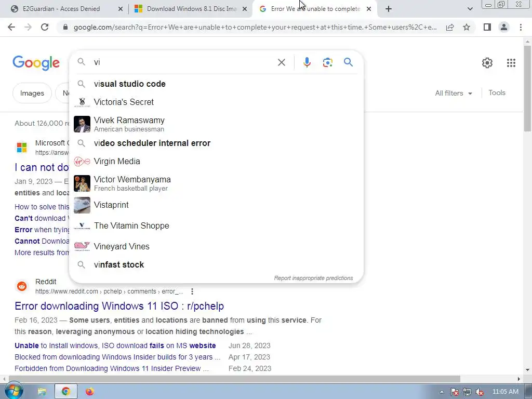Reload the current page
The image size is (532, 399).
coord(45,27)
